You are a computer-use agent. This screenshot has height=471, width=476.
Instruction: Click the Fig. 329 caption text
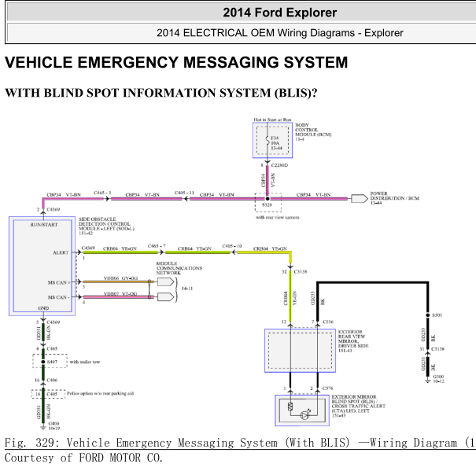coord(240,443)
